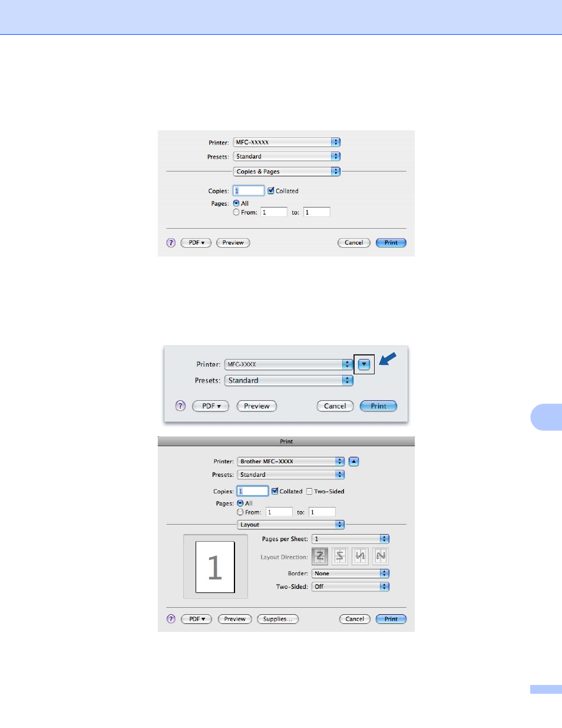This screenshot has height=728, width=562.
Task: Click Preview button in expanded Print dialog
Action: 235,619
